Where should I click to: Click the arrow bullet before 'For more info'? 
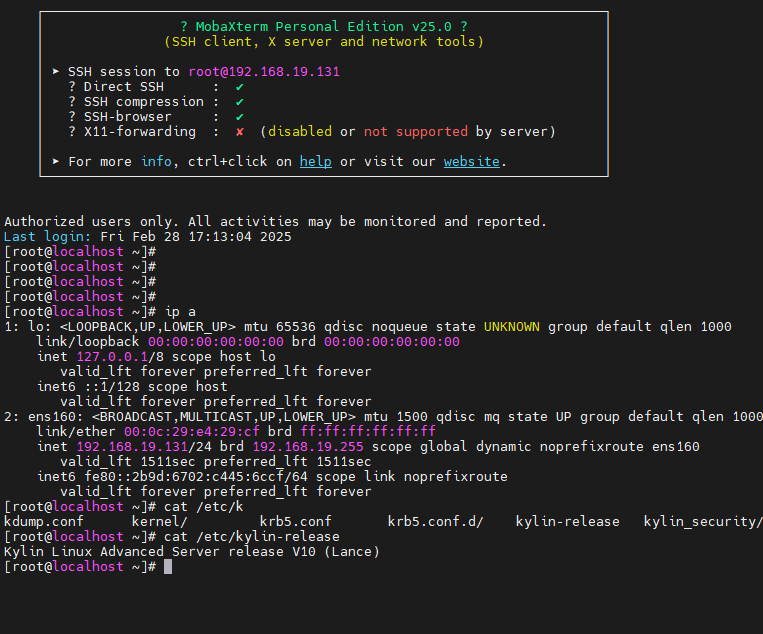point(56,161)
